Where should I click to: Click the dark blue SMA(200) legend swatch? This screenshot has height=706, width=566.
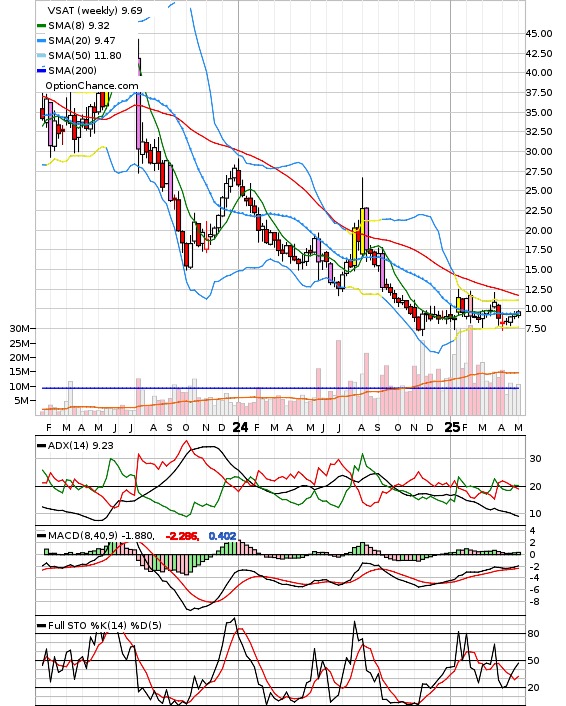pos(41,71)
